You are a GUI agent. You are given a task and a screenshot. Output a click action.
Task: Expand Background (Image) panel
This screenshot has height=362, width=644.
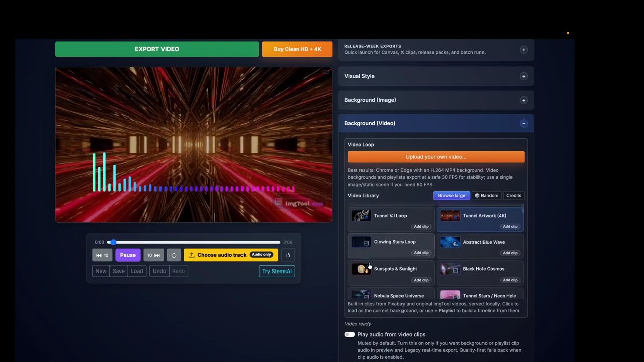(x=524, y=100)
